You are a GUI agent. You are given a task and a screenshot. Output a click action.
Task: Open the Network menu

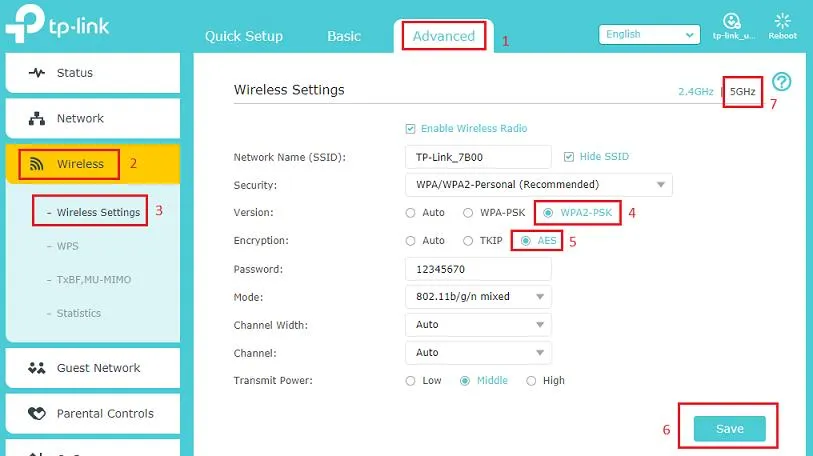click(x=93, y=118)
